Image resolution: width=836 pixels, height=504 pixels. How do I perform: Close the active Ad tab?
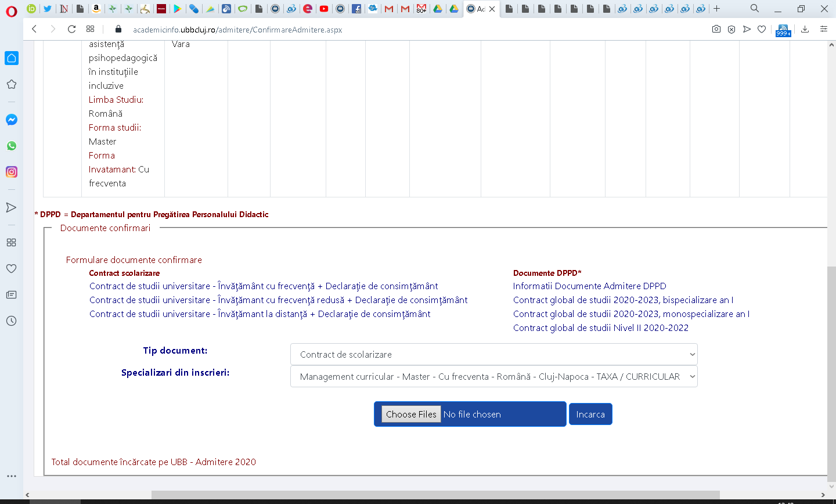click(492, 9)
